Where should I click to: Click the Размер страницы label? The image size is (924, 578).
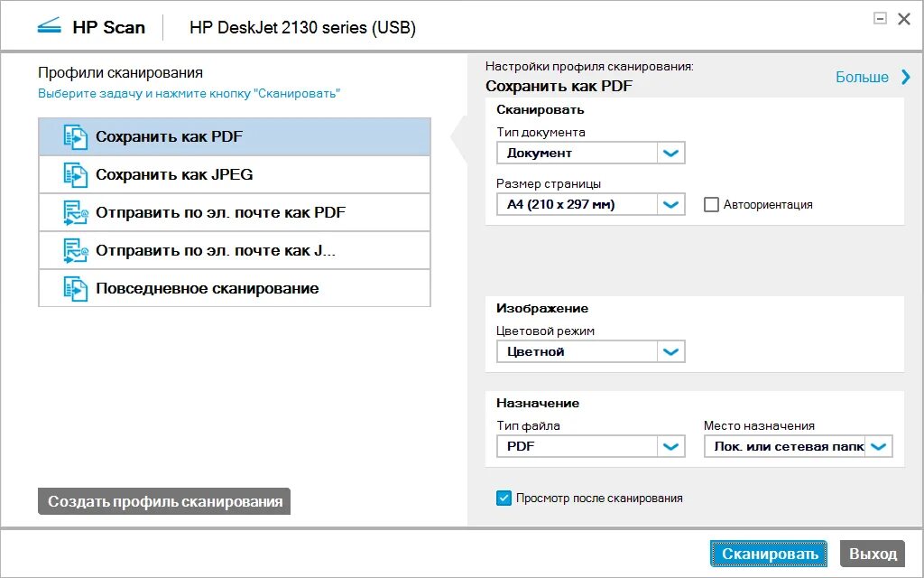click(x=549, y=183)
